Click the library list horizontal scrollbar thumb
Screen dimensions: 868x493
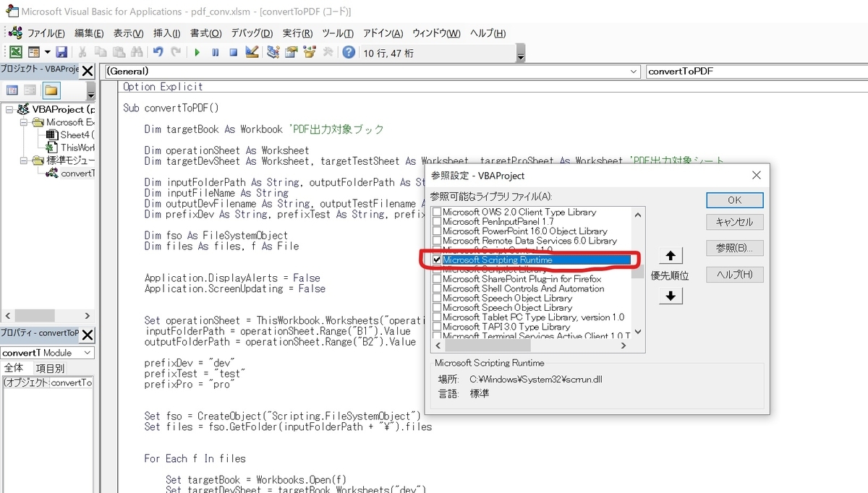coord(486,346)
